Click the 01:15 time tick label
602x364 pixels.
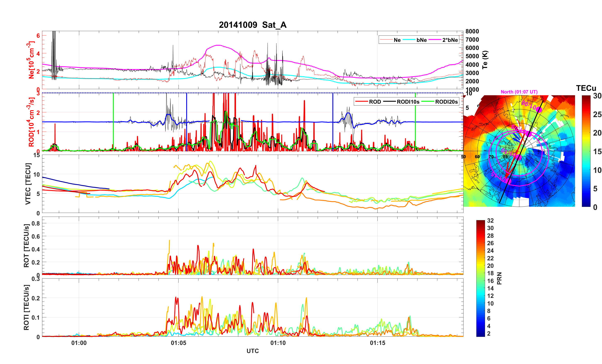tap(377, 343)
